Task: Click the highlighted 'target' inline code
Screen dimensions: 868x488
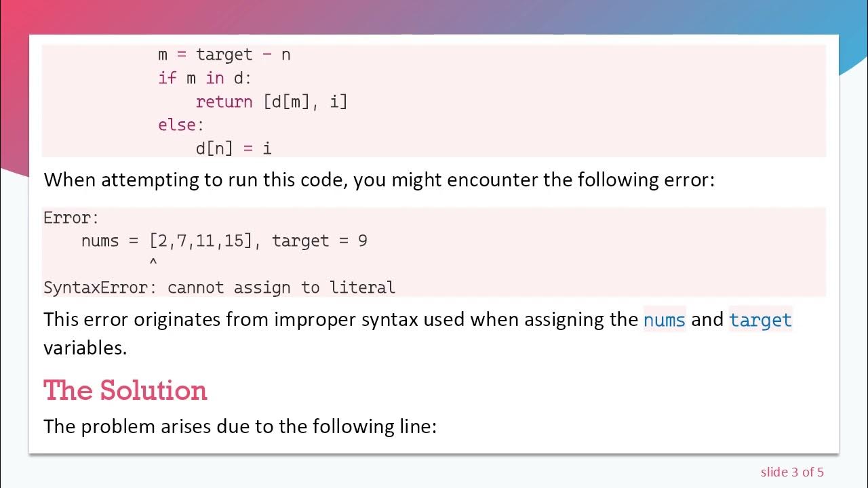Action: (x=760, y=319)
